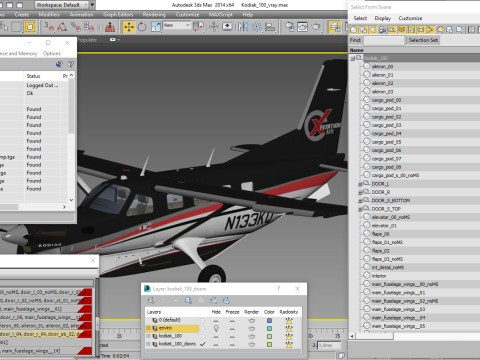Click the Options menu in asset tracking window
This screenshot has height=360, width=480.
coord(52,53)
